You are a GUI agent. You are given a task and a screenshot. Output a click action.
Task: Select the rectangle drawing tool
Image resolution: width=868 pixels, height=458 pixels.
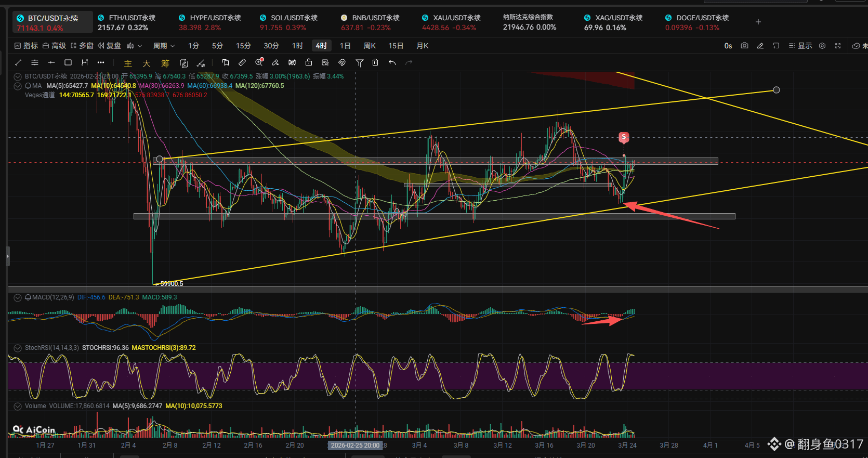68,62
